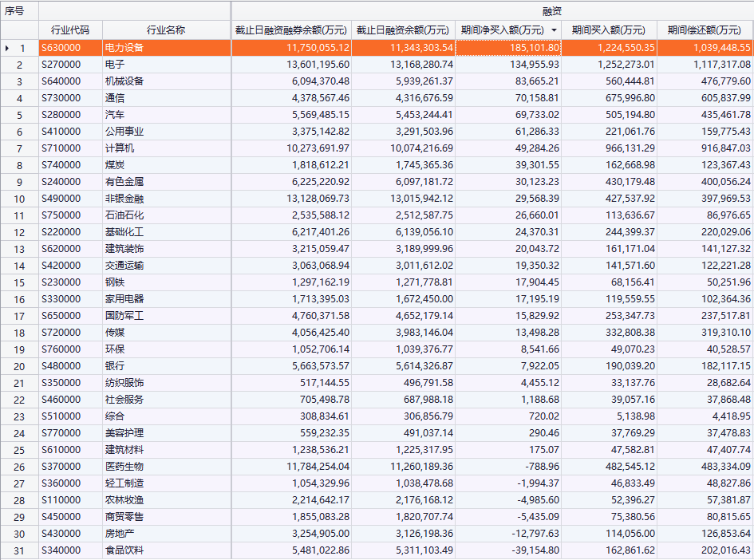The image size is (754, 560).
Task: Select the 电子 industry row
Action: tap(114, 65)
